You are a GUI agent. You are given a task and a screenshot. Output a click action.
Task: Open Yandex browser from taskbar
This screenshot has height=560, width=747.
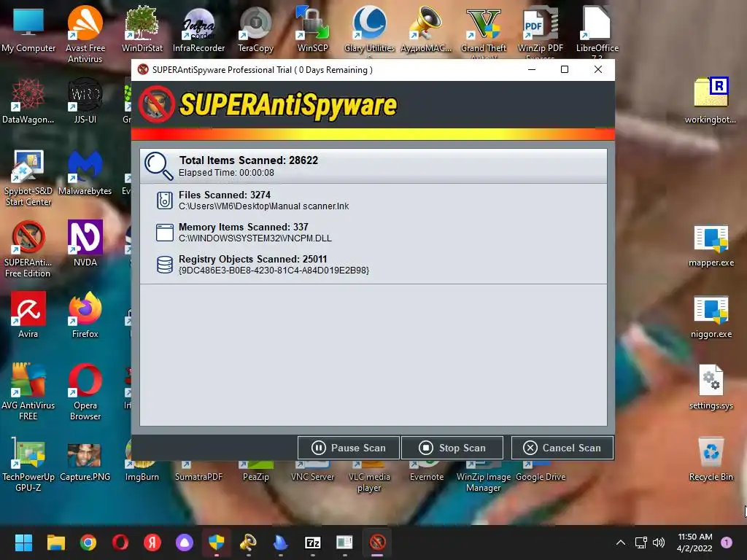[152, 542]
